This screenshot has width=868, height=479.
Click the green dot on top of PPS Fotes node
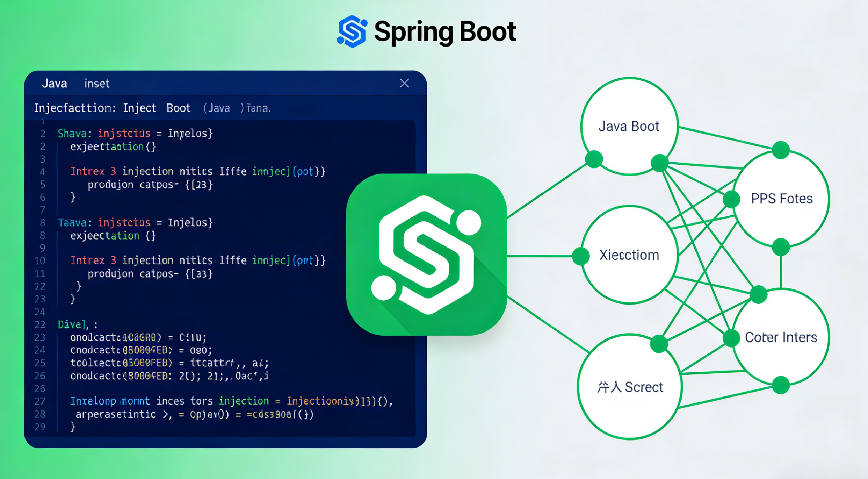(x=781, y=150)
